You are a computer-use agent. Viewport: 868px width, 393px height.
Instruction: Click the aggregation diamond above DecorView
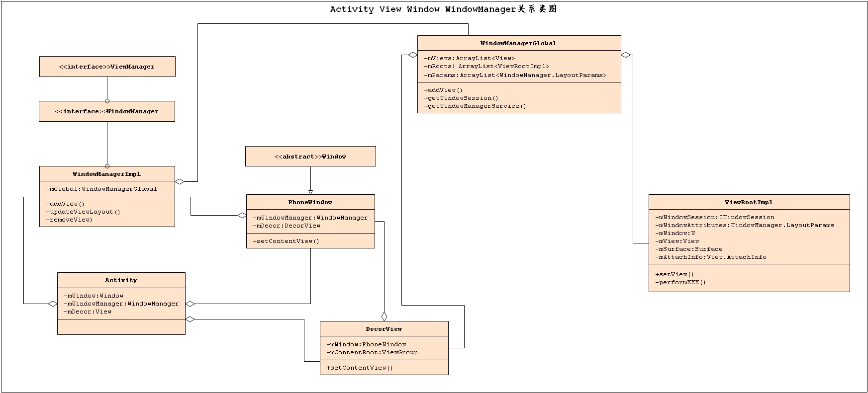pos(384,316)
